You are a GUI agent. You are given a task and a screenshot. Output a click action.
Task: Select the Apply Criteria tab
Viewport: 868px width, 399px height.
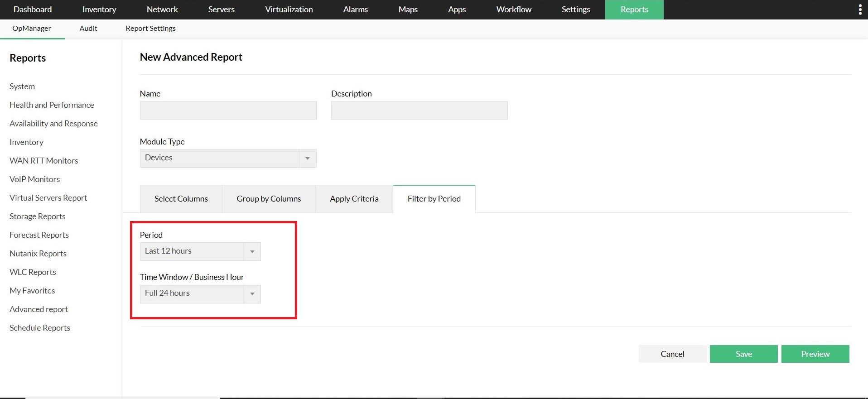click(x=354, y=199)
